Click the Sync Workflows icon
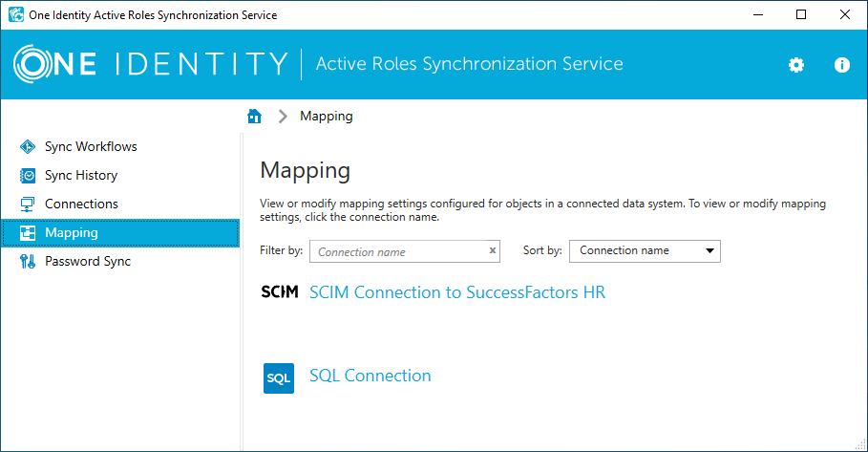The width and height of the screenshot is (868, 452). click(x=27, y=147)
